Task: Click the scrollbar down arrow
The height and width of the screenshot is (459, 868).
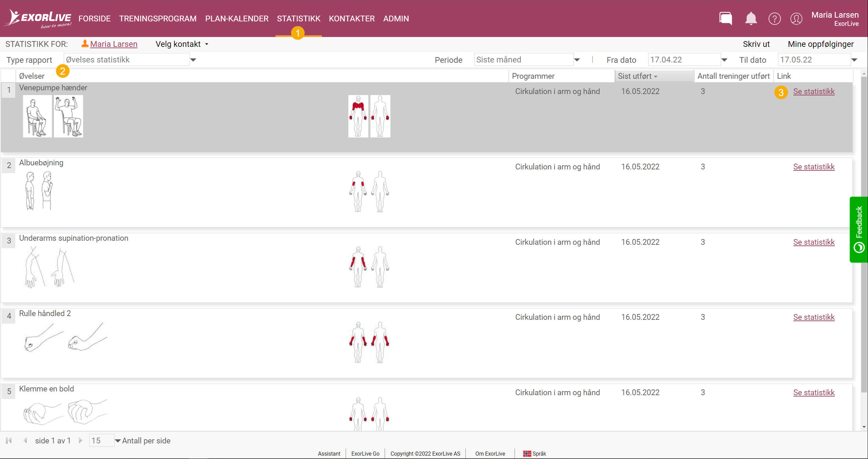Action: tap(864, 427)
